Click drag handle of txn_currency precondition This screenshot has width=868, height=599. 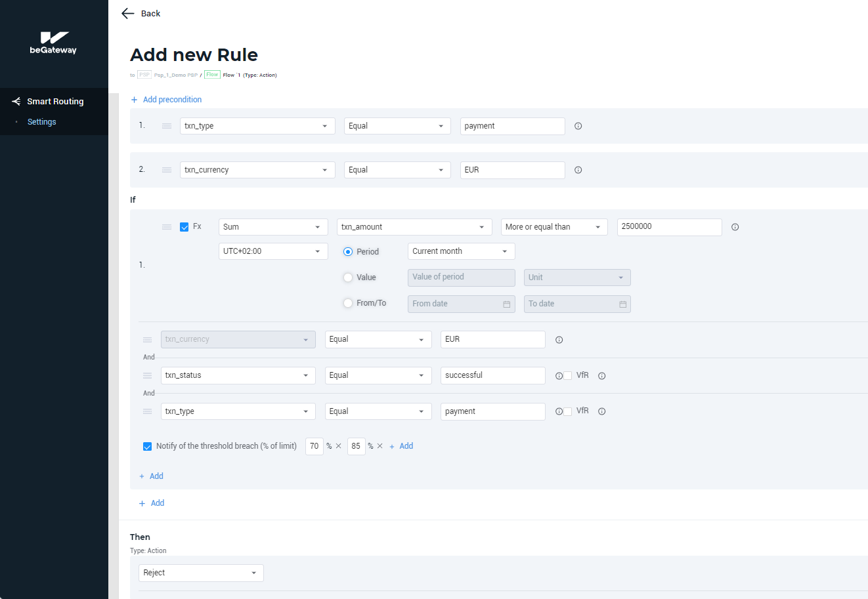coord(167,170)
